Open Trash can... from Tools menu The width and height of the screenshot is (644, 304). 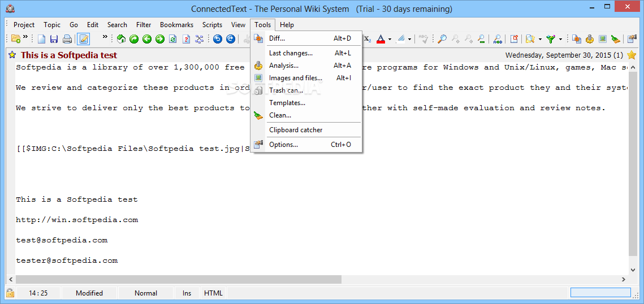tap(306, 90)
